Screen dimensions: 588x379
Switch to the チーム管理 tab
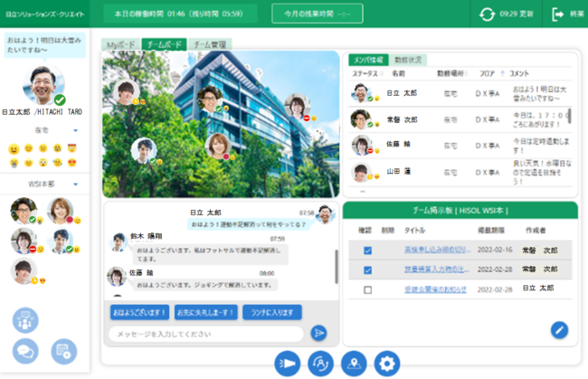pos(210,44)
